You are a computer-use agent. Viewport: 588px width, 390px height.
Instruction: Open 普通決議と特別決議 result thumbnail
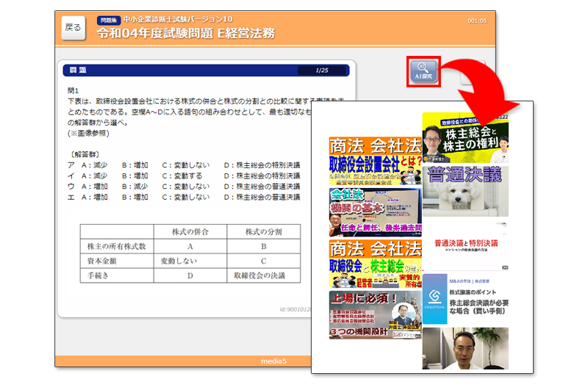point(465,245)
